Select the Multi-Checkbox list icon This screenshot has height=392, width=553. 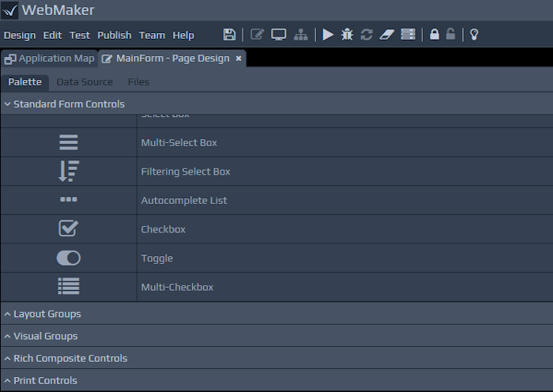tap(69, 286)
